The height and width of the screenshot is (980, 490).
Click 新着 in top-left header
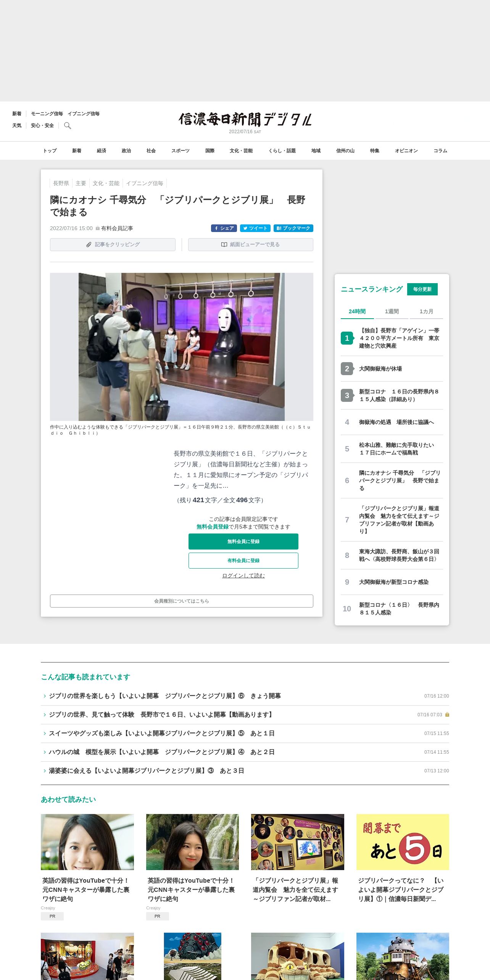[x=17, y=114]
